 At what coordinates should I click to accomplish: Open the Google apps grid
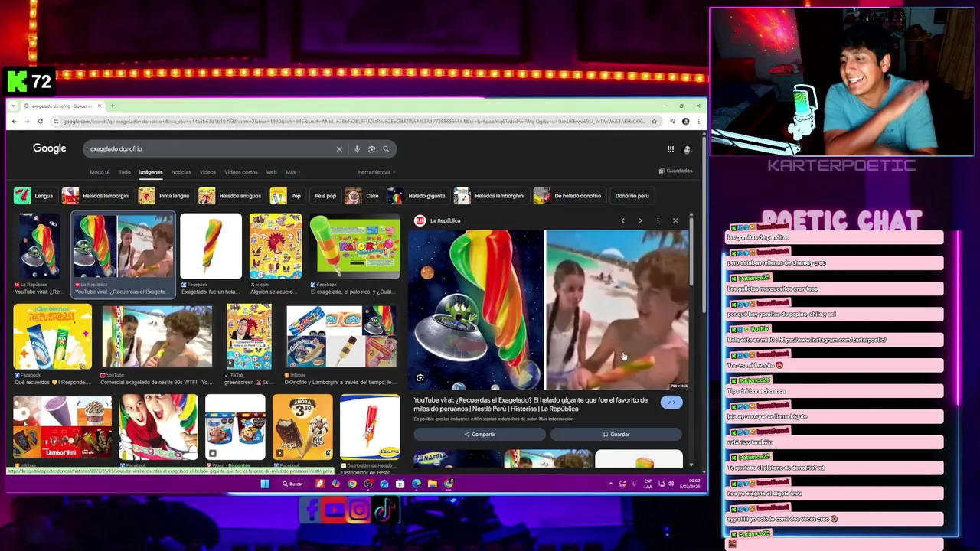click(671, 149)
